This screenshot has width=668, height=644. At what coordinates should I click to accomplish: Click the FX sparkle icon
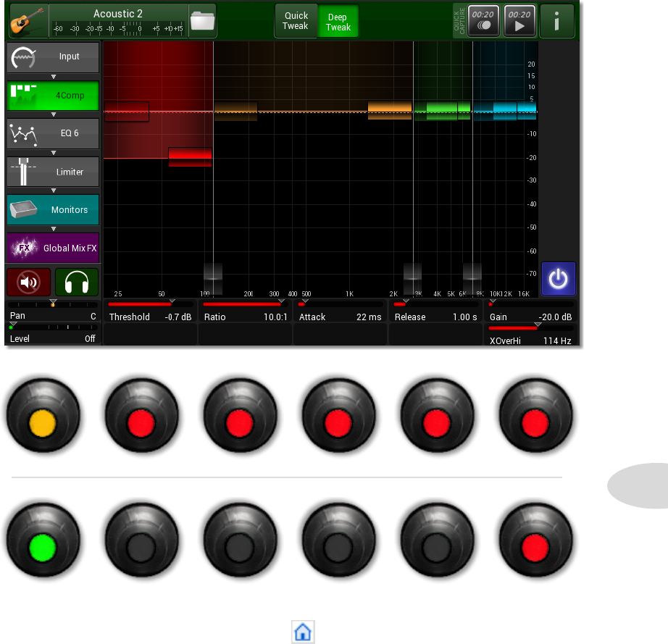(25, 248)
